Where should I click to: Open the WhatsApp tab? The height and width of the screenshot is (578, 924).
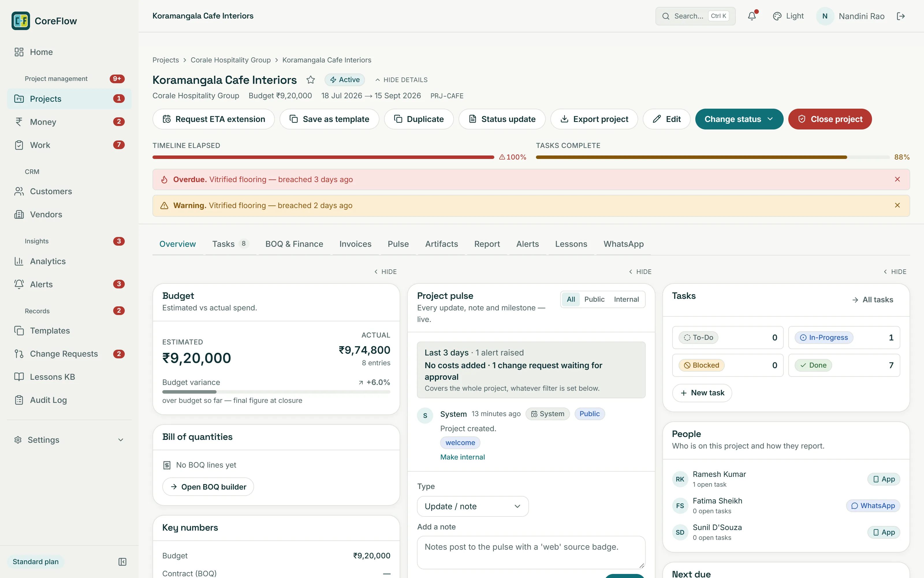pyautogui.click(x=623, y=244)
